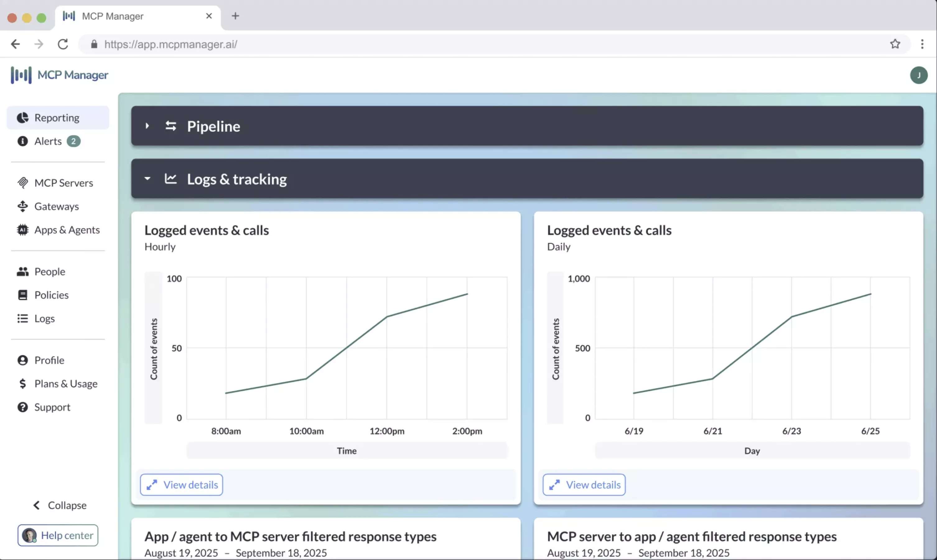Switch to the MCP Manager browser tab
Viewport: 937px width, 560px height.
click(x=113, y=16)
